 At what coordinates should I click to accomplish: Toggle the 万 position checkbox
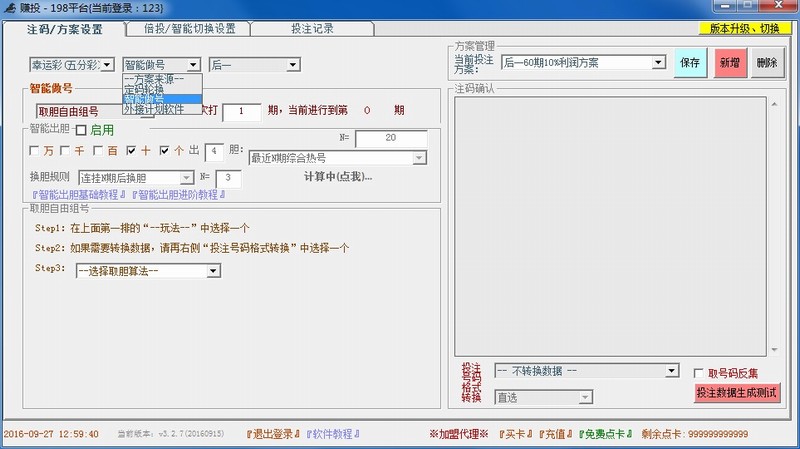pyautogui.click(x=36, y=151)
